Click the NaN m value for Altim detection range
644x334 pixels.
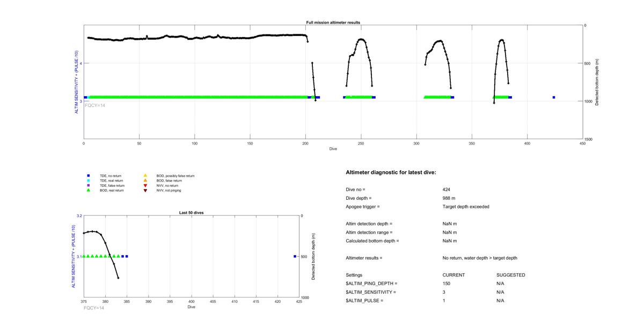coord(450,233)
